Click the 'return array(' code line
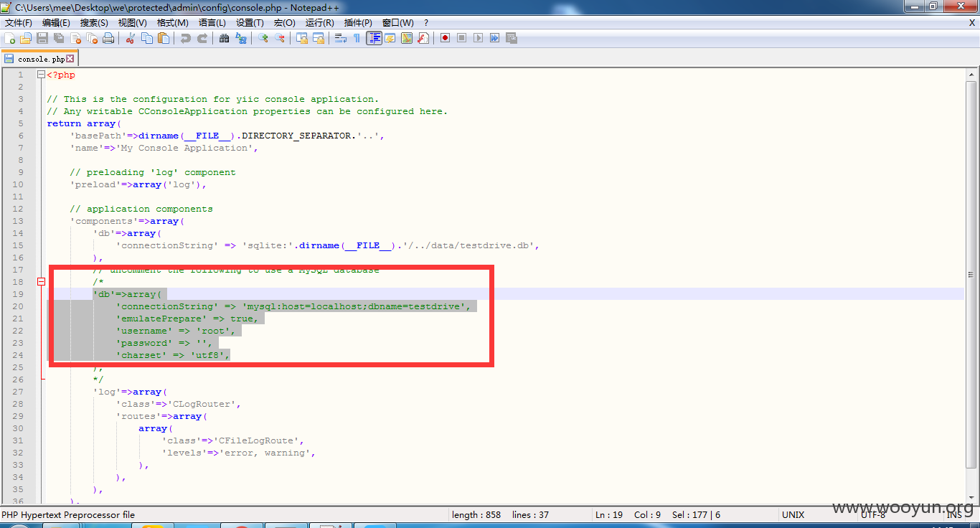The image size is (980, 528). (84, 123)
